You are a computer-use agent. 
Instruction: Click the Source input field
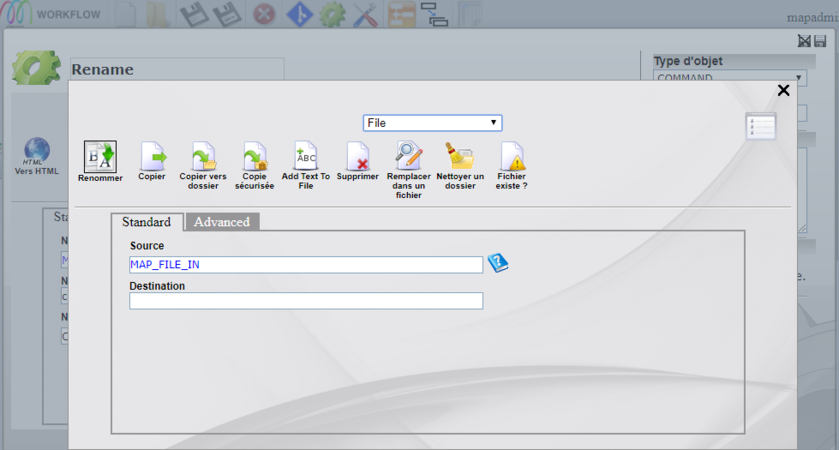point(306,265)
